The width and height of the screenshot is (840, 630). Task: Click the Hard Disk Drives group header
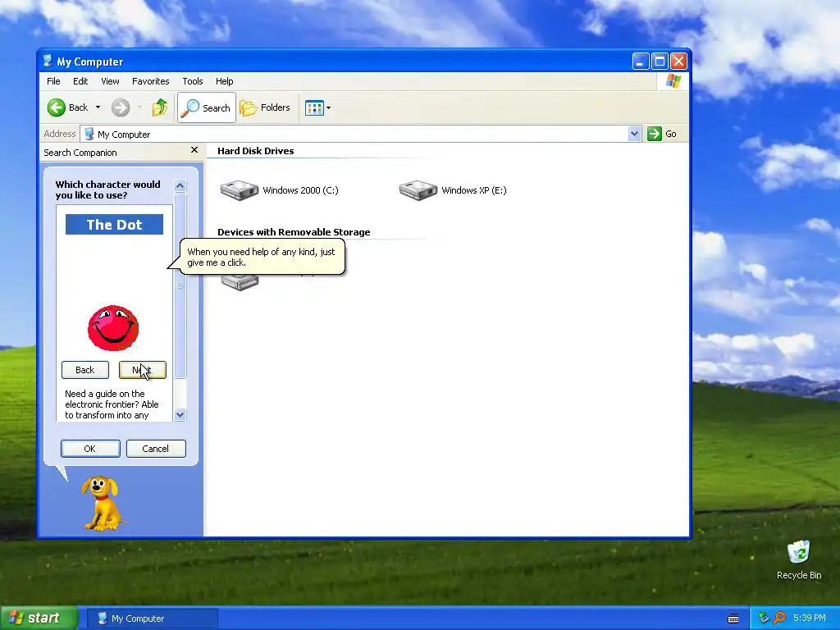pos(256,151)
